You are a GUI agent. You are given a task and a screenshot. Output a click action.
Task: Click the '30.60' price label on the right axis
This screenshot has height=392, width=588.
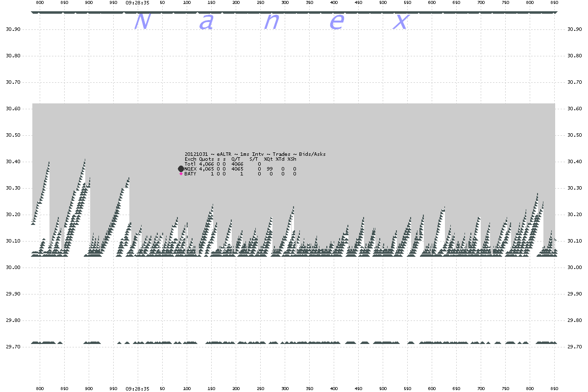click(x=574, y=109)
